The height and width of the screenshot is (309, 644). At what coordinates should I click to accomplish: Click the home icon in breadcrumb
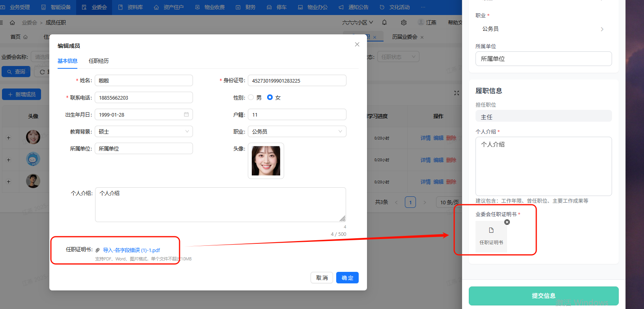click(12, 23)
